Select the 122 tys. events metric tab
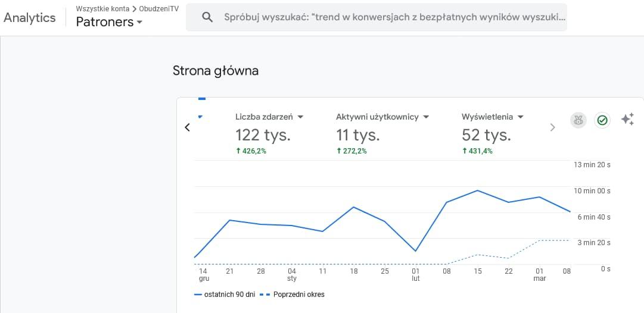Image resolution: width=644 pixels, height=313 pixels. point(263,135)
